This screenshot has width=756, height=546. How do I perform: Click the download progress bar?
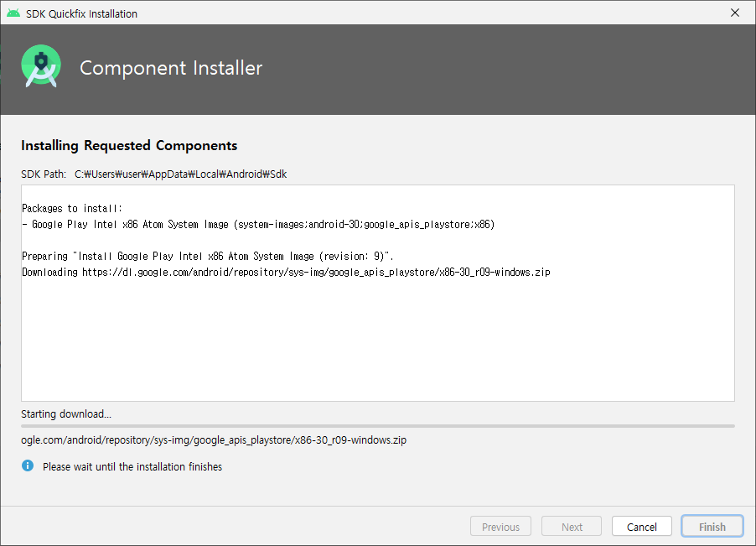point(377,426)
